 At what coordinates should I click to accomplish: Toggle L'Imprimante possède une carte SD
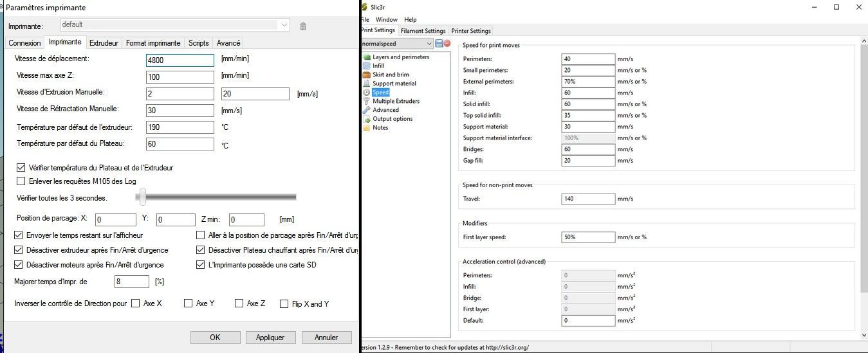coord(200,264)
